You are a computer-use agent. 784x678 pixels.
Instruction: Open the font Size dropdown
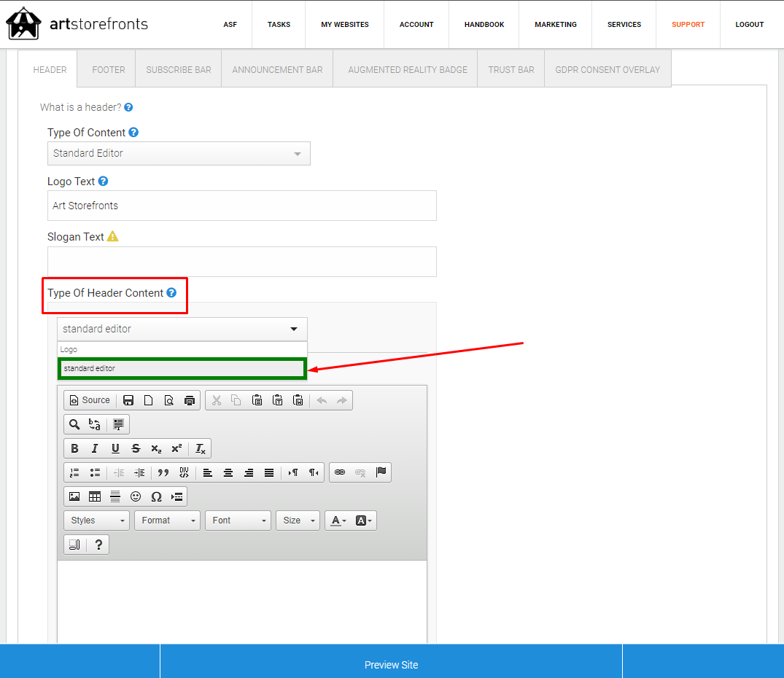298,521
